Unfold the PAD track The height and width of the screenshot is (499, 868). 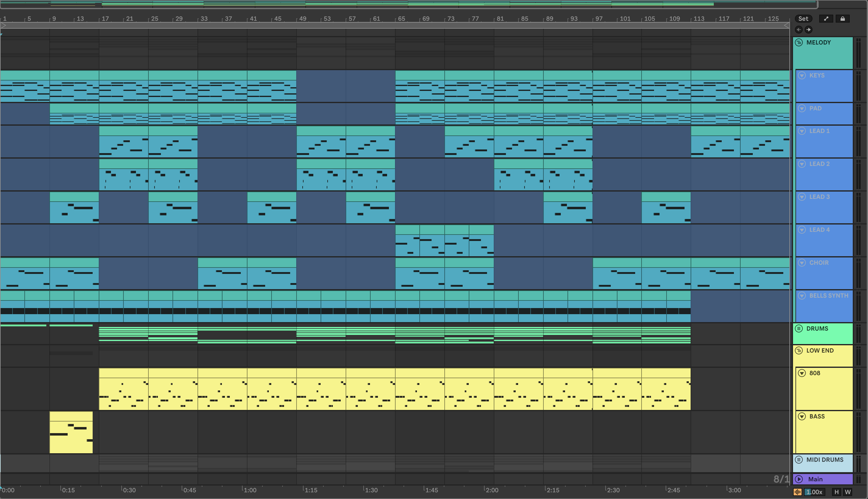[x=802, y=108]
